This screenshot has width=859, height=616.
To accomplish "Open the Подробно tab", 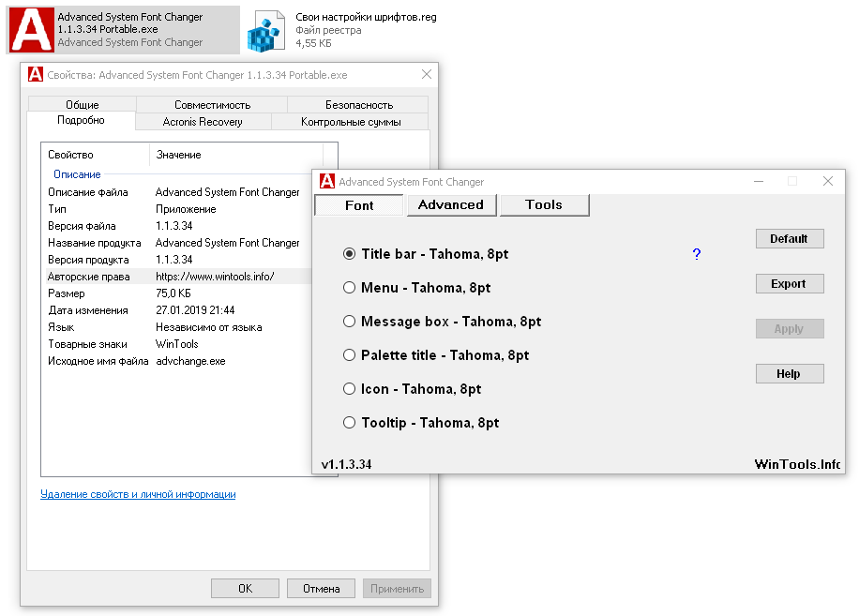I will (81, 120).
